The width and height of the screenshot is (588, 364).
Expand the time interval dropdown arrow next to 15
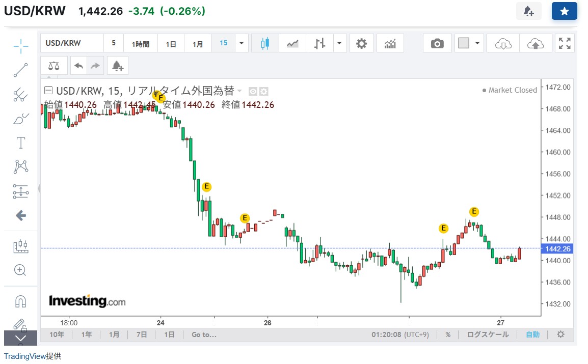pos(242,44)
